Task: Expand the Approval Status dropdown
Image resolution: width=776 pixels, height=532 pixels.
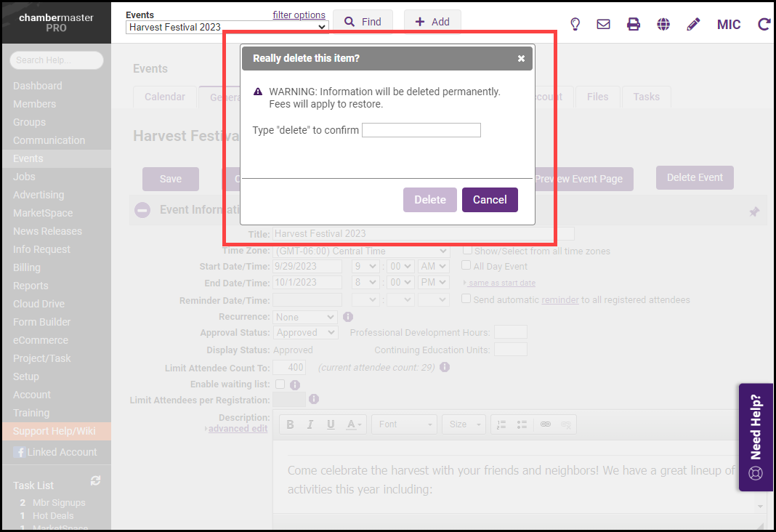Action: 306,332
